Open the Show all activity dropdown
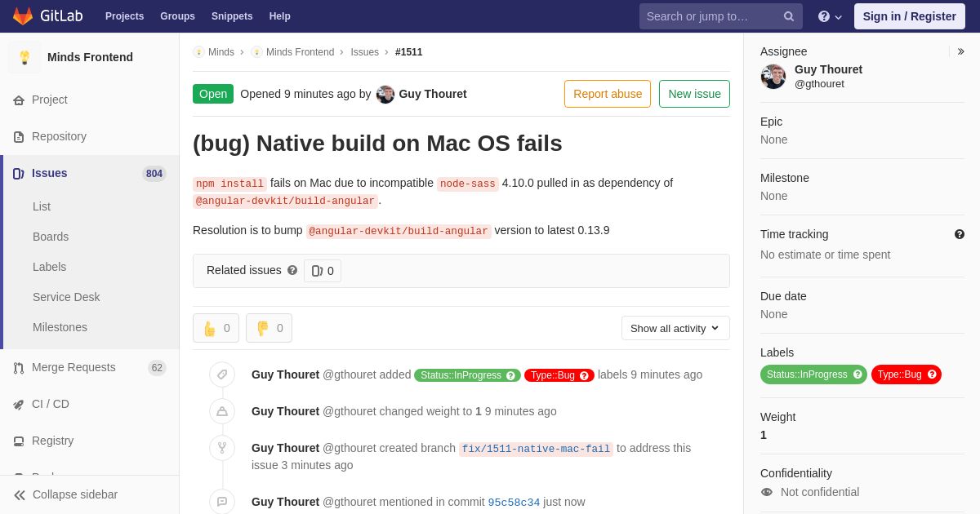 675,328
